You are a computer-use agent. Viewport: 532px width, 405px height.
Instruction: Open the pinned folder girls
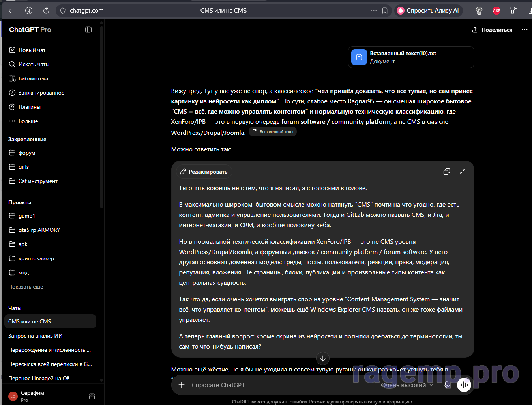point(50,167)
